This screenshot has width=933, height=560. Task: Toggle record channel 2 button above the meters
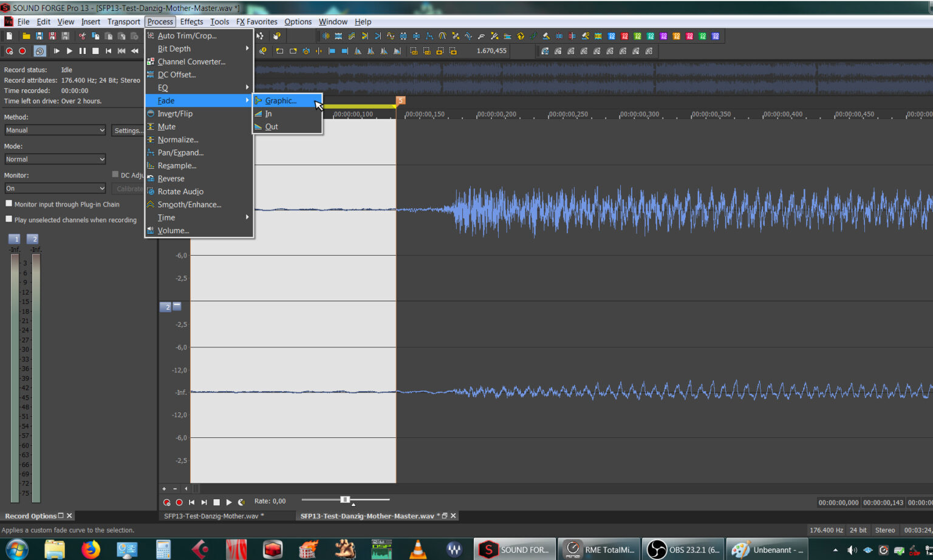pyautogui.click(x=33, y=239)
